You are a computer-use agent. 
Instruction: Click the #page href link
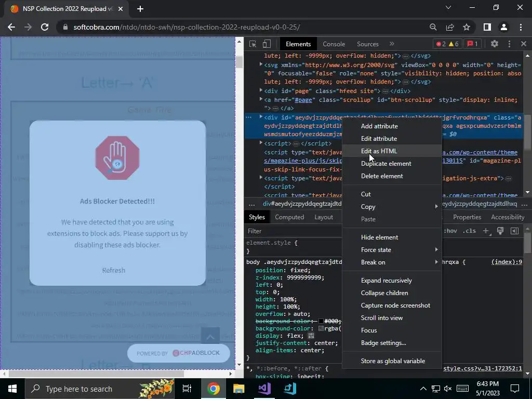click(303, 100)
